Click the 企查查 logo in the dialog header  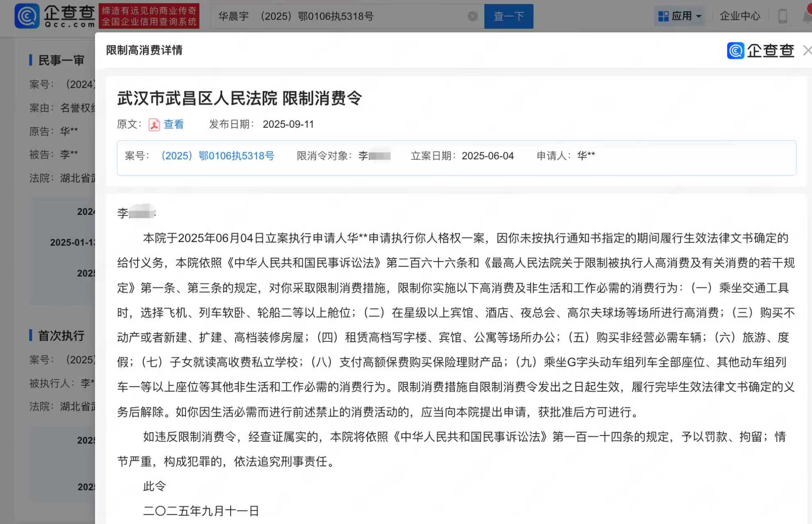[x=760, y=51]
